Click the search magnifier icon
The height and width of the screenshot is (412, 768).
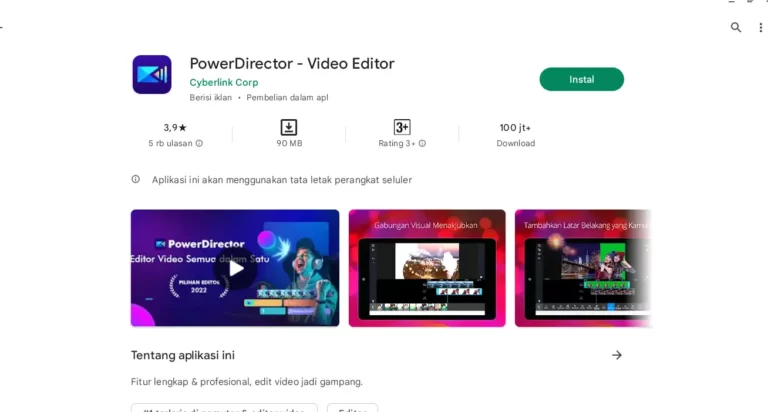pos(736,27)
